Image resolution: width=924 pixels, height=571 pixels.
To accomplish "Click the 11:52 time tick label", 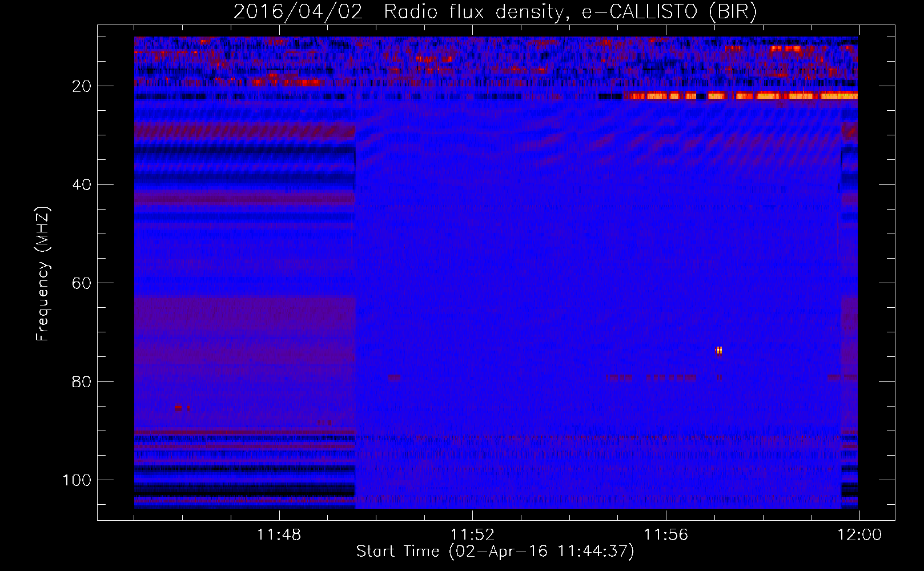I will [472, 535].
